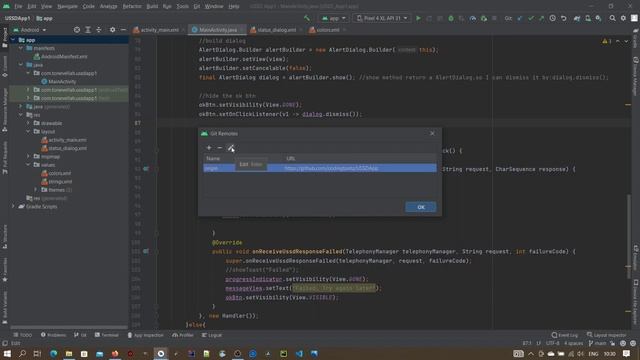Screen dimensions: 640x360
Task: Commit changes with Git checkmark icon
Action: click(531, 18)
